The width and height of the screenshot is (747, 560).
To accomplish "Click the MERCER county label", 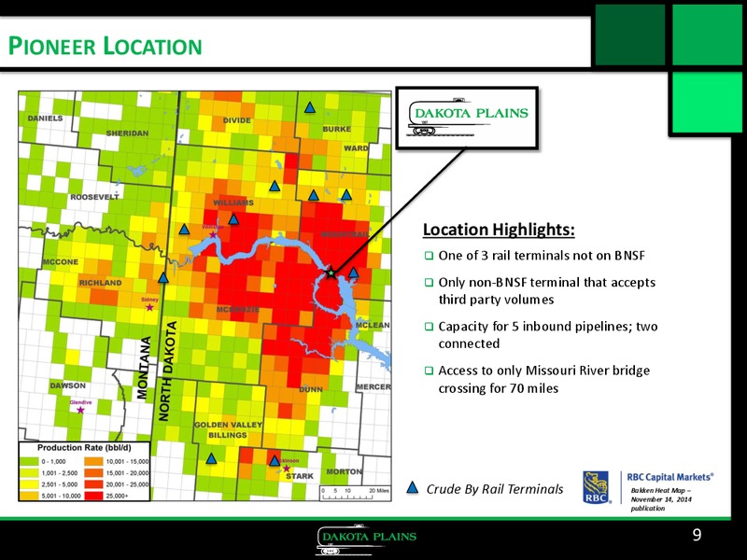I will (373, 386).
